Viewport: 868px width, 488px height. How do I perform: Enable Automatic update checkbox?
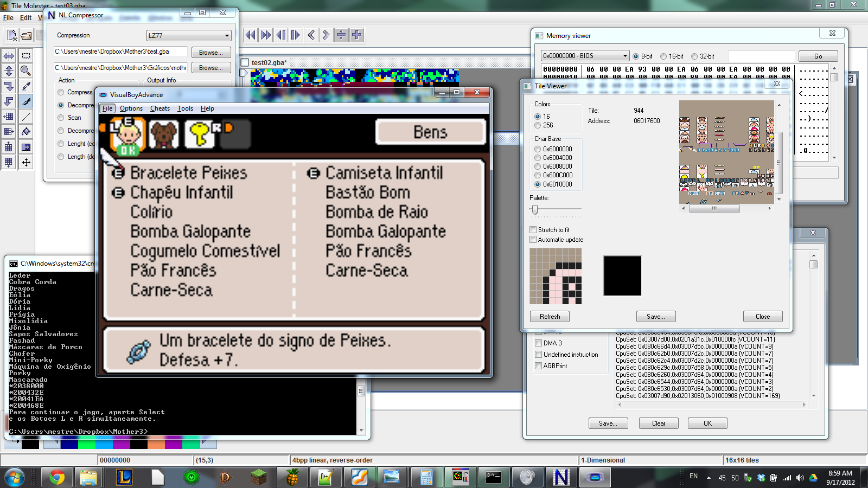coord(533,240)
